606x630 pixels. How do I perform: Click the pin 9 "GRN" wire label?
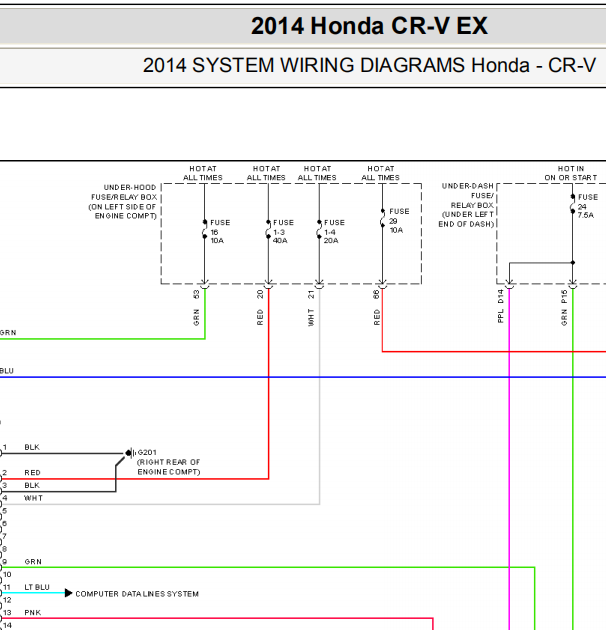click(33, 562)
